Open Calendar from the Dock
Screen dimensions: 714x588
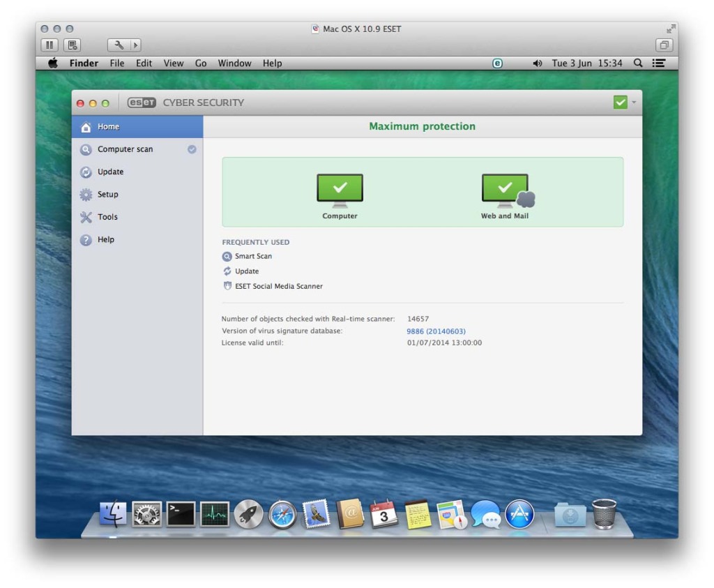tap(383, 514)
